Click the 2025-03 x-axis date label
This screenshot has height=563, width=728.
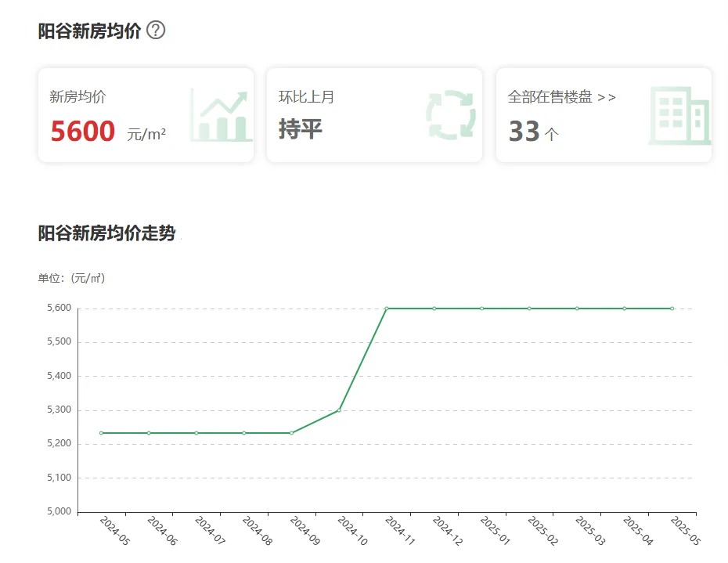coord(589,532)
